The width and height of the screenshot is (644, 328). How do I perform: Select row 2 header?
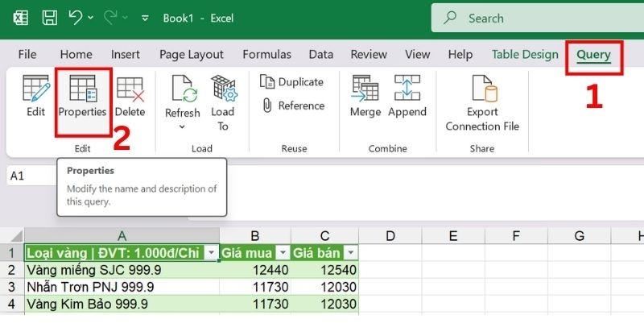[11, 270]
